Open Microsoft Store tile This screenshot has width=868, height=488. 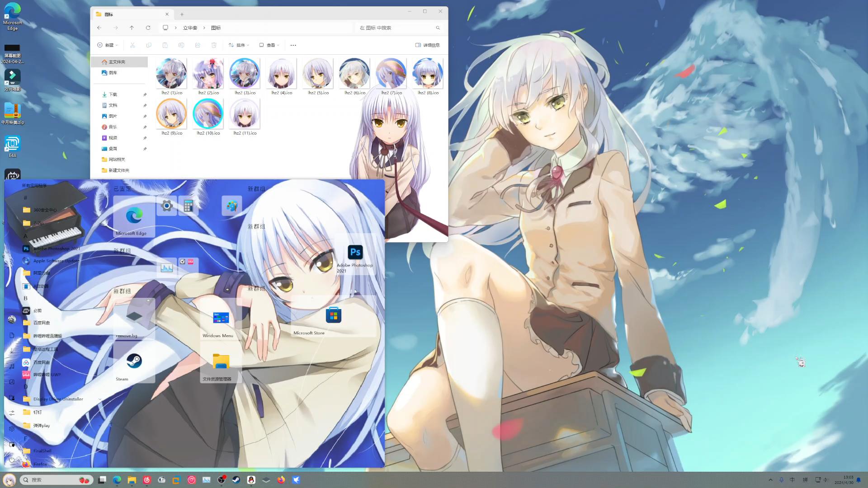point(333,315)
